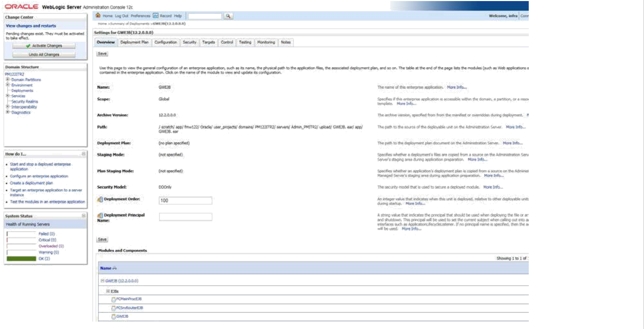Open PM122ITR2 domain root link

14,75
